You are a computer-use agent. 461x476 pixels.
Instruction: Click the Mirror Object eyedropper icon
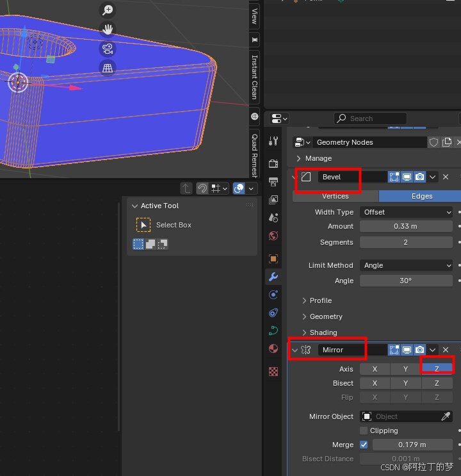[x=446, y=416]
